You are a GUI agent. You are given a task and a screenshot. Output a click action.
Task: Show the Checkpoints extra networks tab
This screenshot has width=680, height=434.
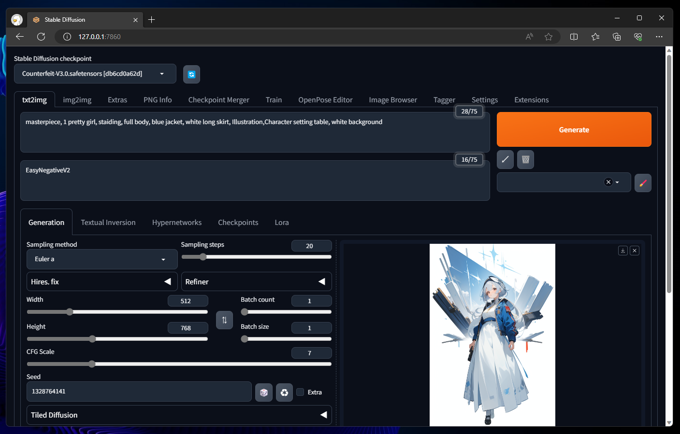[x=238, y=222]
